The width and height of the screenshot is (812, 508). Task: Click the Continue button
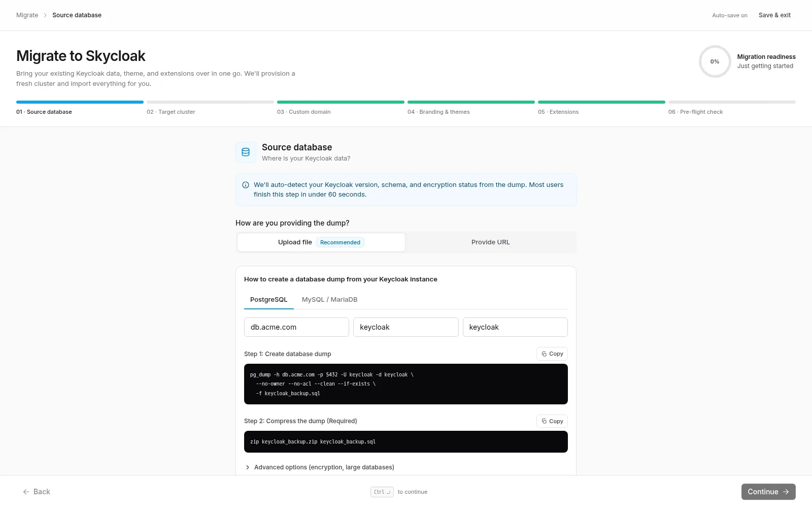coord(768,492)
